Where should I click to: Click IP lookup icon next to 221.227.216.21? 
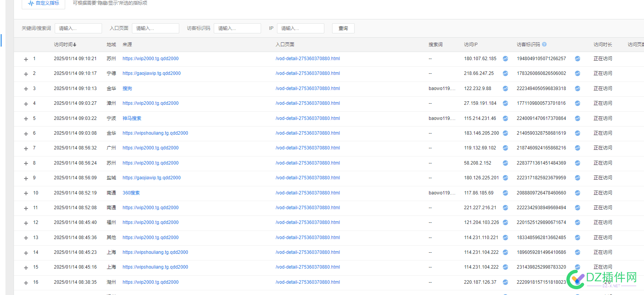pyautogui.click(x=506, y=208)
